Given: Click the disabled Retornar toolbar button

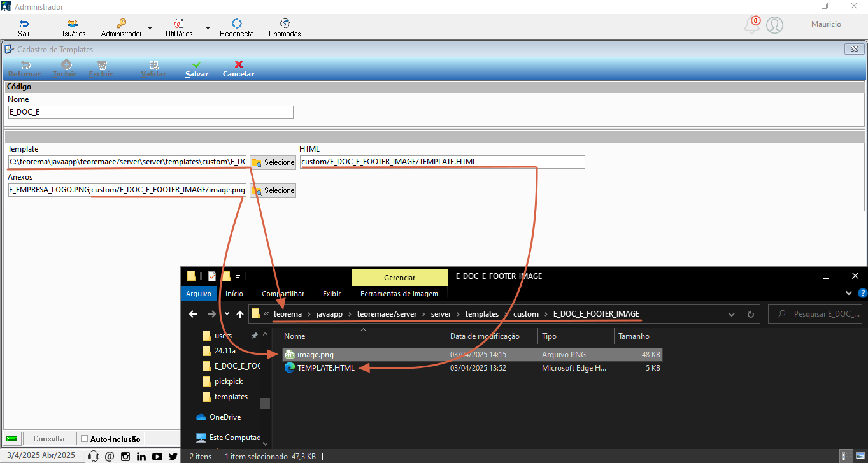Looking at the screenshot, I should 24,69.
